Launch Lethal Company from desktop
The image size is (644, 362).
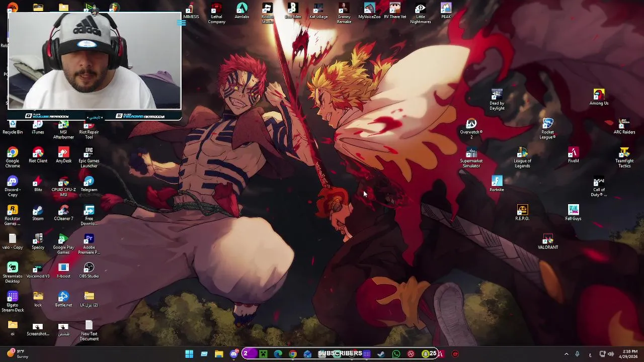point(216,14)
